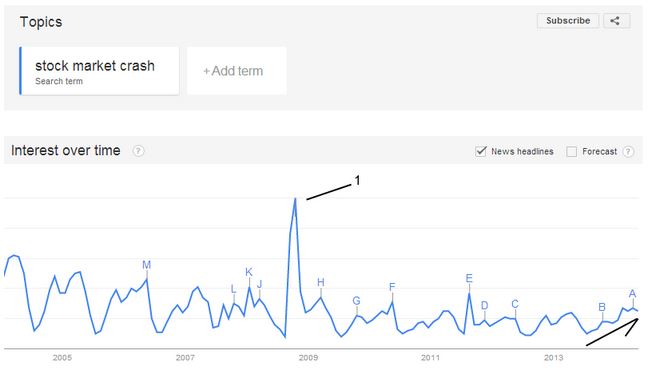Select the stock market crash search term
Screen dimensions: 654x373
[x=100, y=71]
